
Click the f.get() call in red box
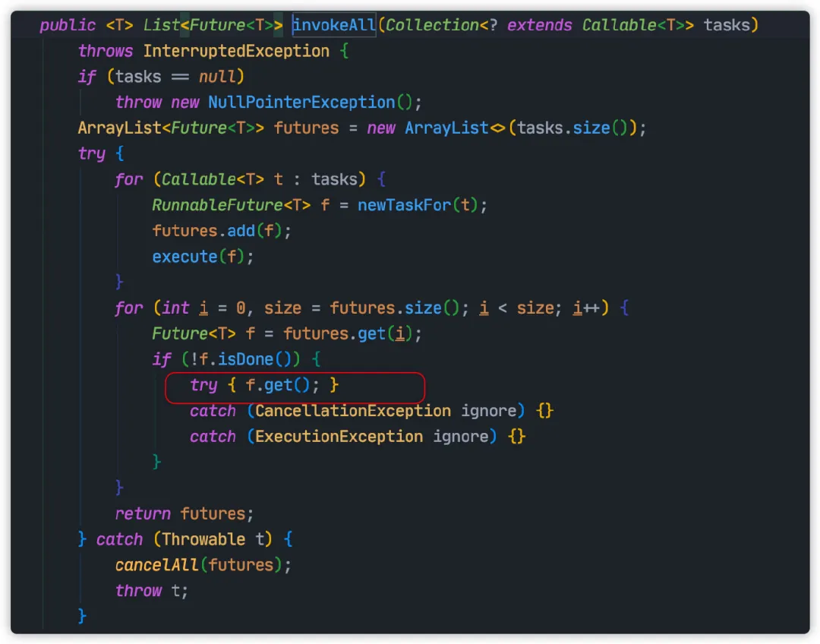tap(282, 386)
